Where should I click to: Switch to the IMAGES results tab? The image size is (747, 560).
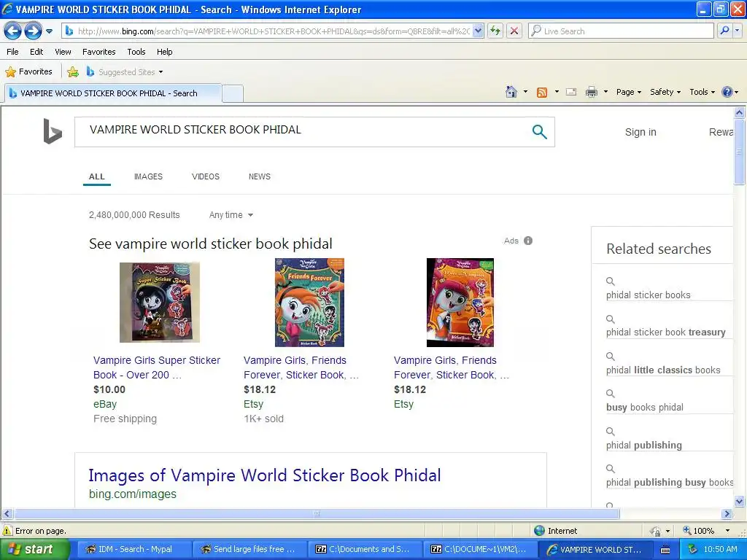148,176
